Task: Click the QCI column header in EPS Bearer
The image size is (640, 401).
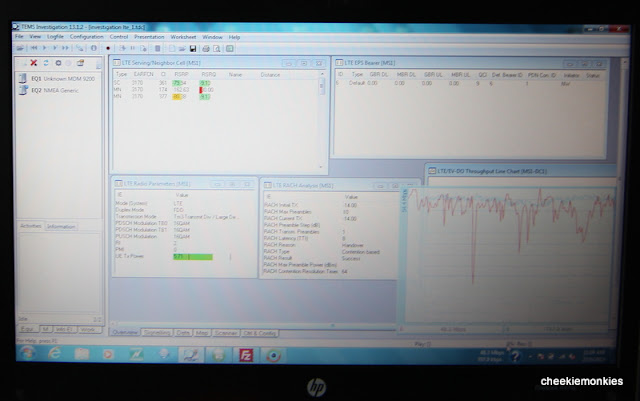Action: [482, 75]
